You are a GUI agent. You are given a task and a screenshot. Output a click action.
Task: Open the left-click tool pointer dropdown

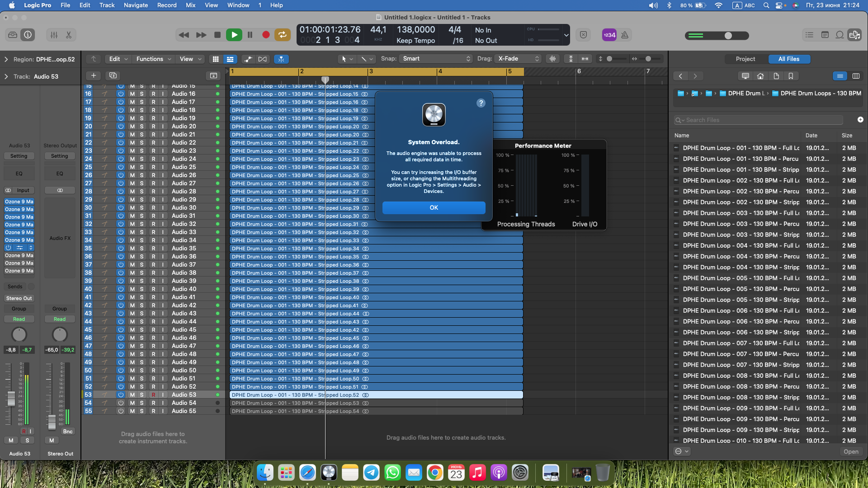[x=347, y=59]
